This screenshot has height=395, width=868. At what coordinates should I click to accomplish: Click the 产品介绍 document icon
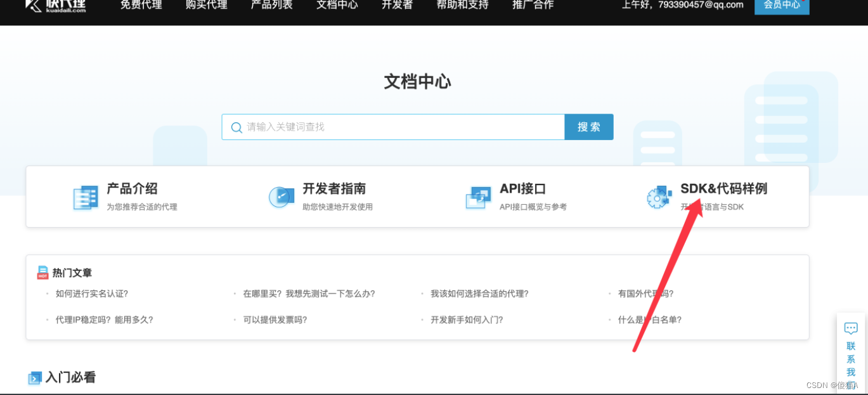tap(86, 197)
